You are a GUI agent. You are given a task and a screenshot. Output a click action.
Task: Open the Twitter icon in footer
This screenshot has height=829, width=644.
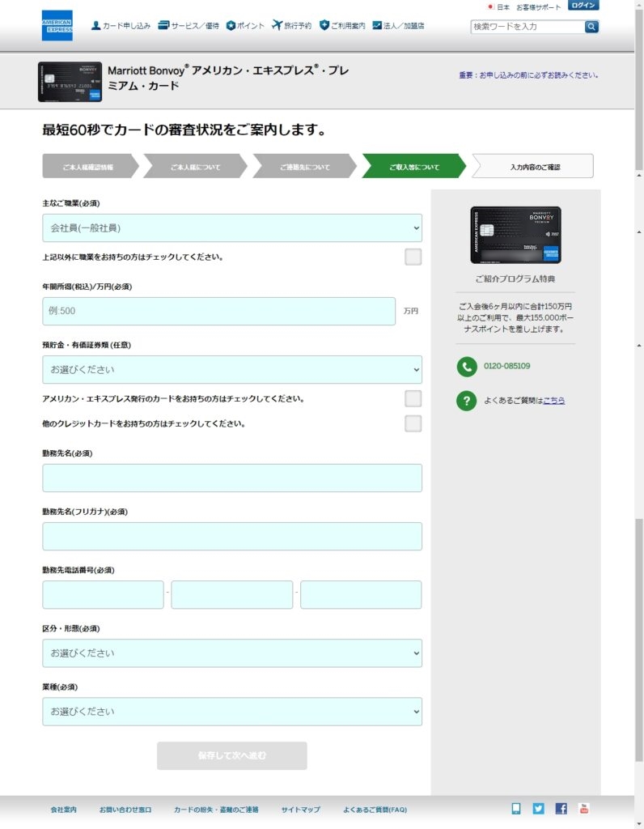tap(538, 809)
